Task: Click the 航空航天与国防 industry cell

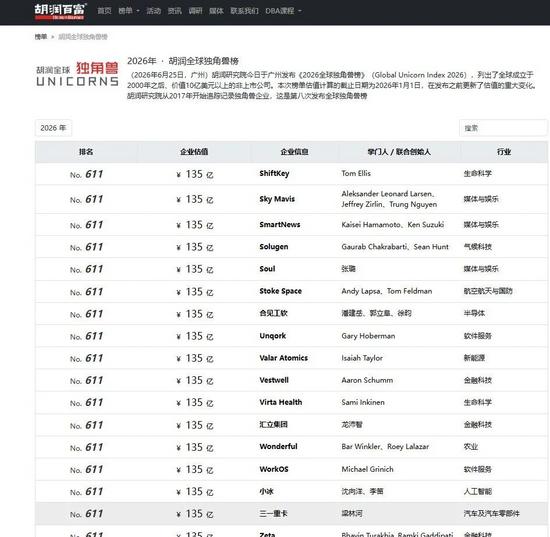Action: [x=488, y=291]
